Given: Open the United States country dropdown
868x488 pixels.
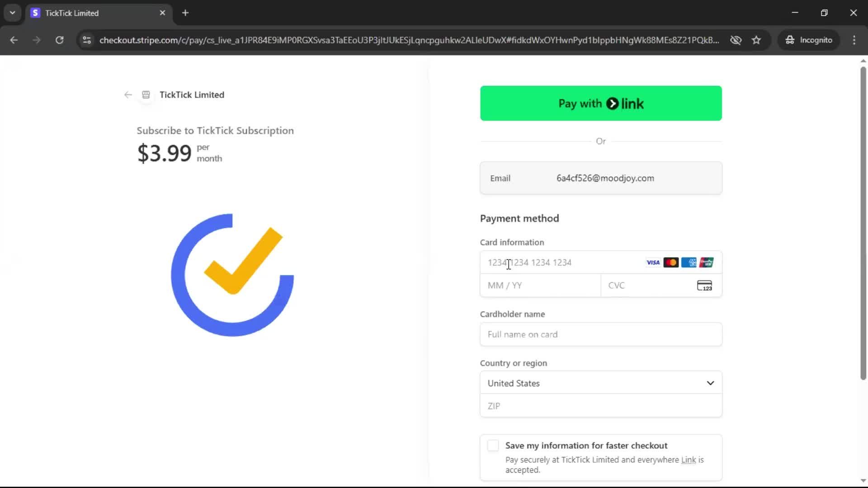Looking at the screenshot, I should coord(601,383).
